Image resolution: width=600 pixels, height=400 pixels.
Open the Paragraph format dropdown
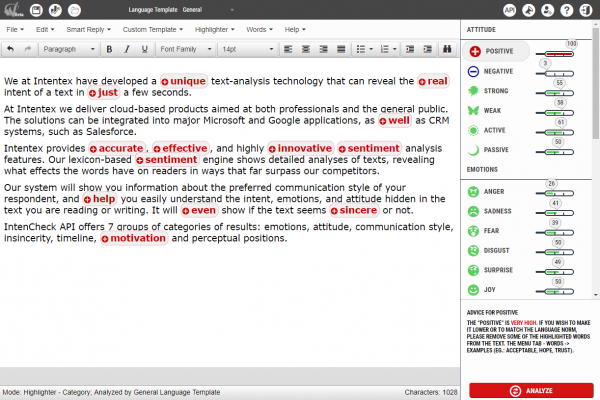pos(69,49)
